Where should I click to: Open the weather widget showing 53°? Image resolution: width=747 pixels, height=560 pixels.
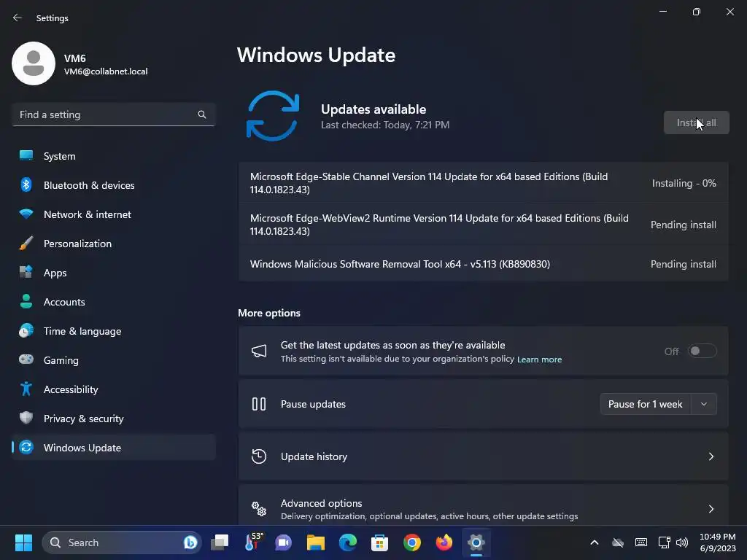click(x=252, y=542)
